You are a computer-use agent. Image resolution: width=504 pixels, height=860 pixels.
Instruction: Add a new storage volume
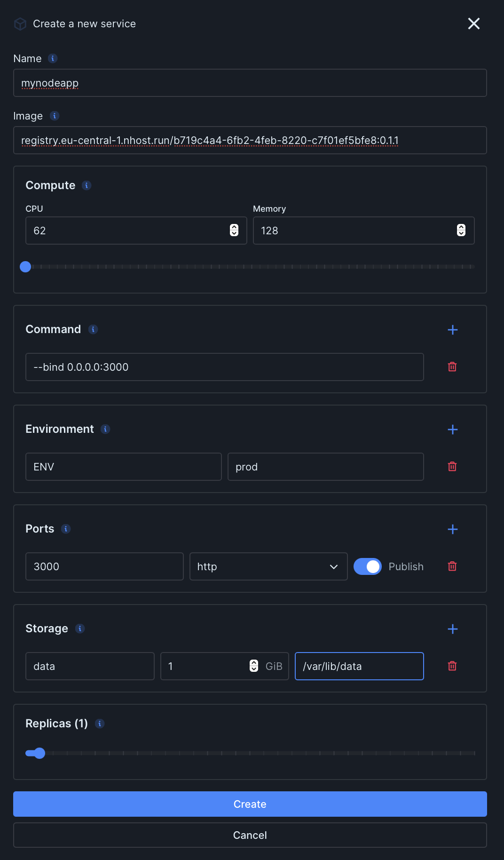452,629
